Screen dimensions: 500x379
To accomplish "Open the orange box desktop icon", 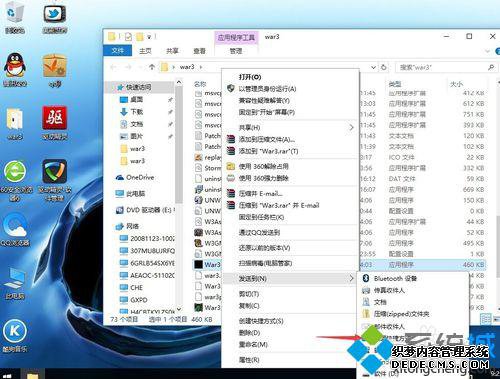I will tap(55, 69).
